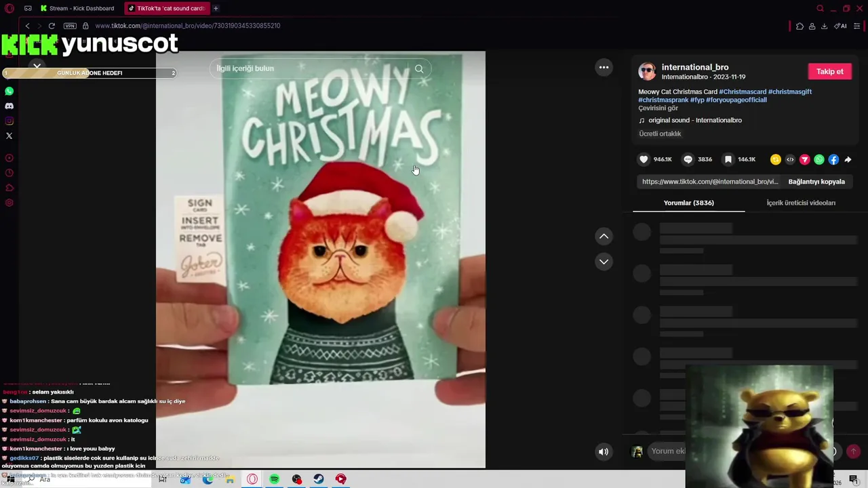Open X (Twitter) in Opera sidebar
Viewport: 868px width, 488px height.
(x=9, y=136)
